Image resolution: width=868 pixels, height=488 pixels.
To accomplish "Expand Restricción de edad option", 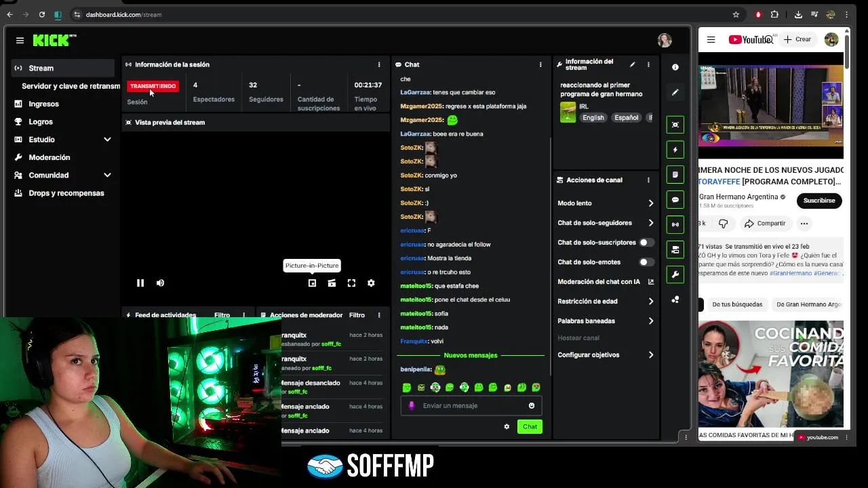I will [606, 302].
